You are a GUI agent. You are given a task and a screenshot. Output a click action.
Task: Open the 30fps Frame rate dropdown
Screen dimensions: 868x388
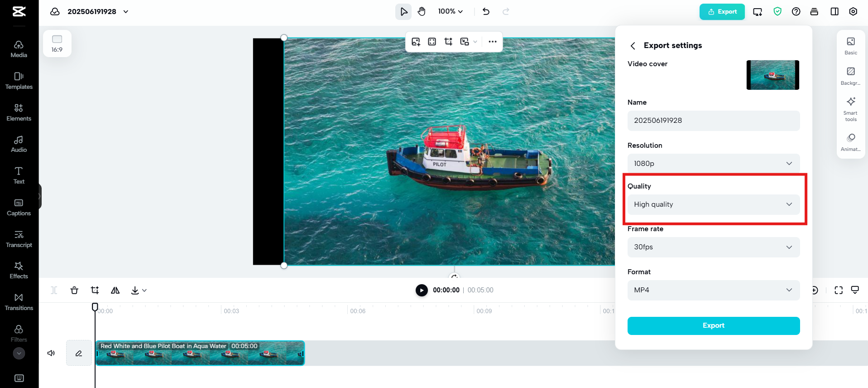coord(714,247)
